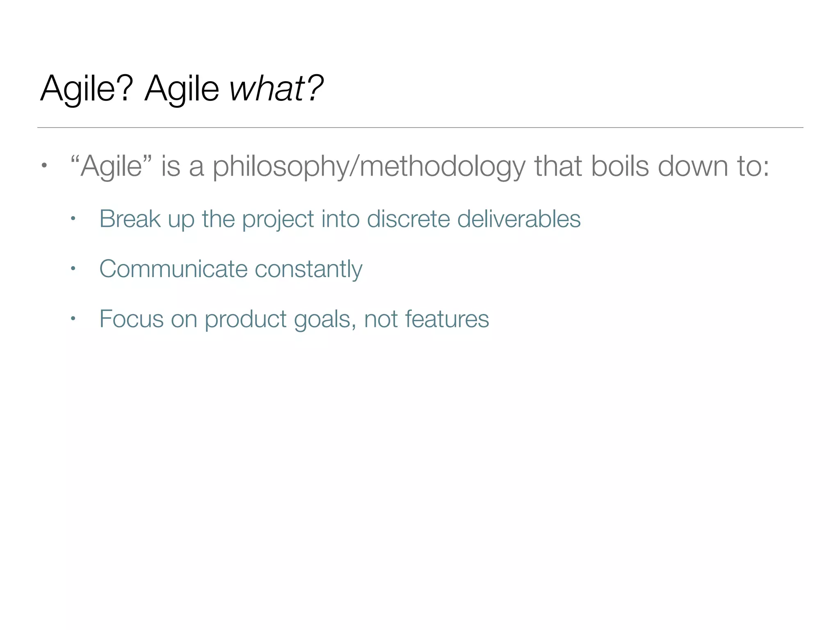Viewport: 840px width, 630px height.
Task: Click the bullet dot before "Communicate constantly"
Action: pyautogui.click(x=73, y=269)
